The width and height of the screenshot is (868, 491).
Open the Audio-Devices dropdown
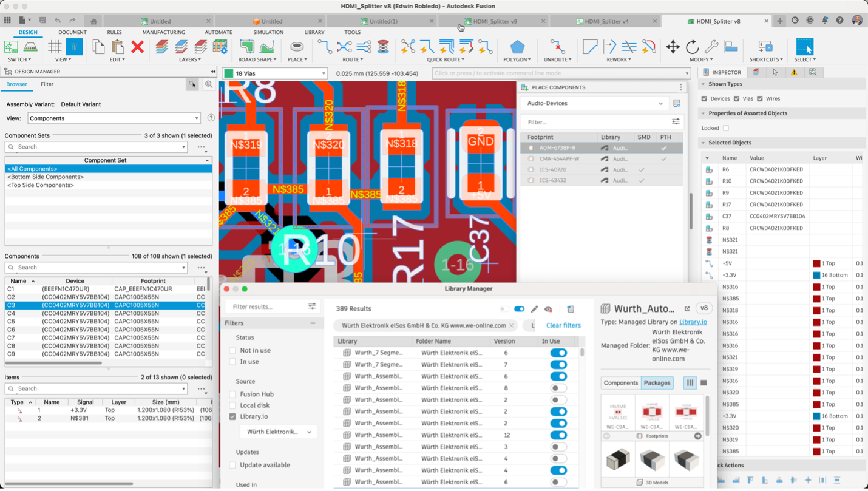coord(661,103)
